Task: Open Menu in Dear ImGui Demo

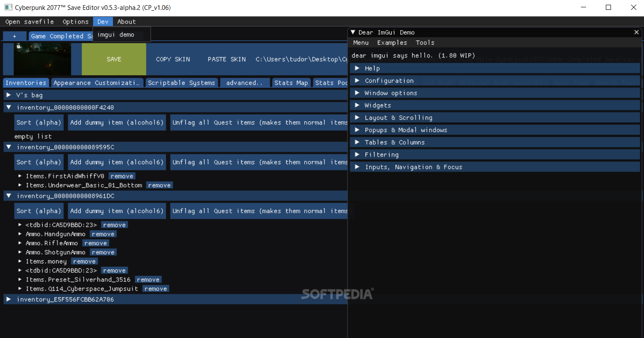Action: (x=361, y=42)
